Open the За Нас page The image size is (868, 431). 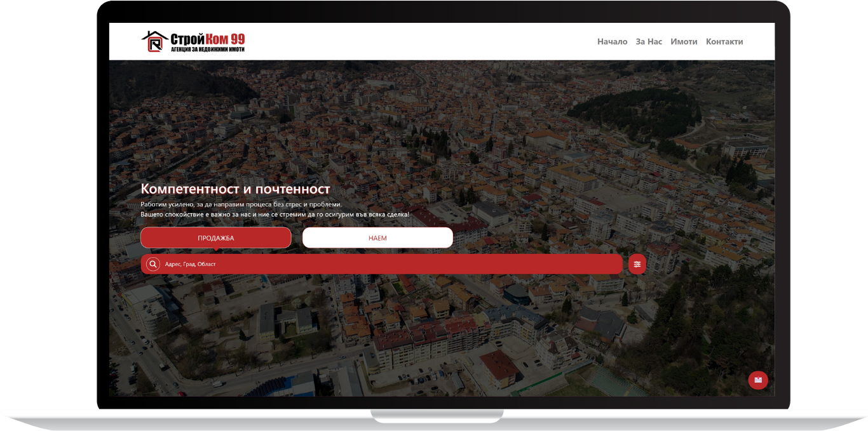coord(649,42)
